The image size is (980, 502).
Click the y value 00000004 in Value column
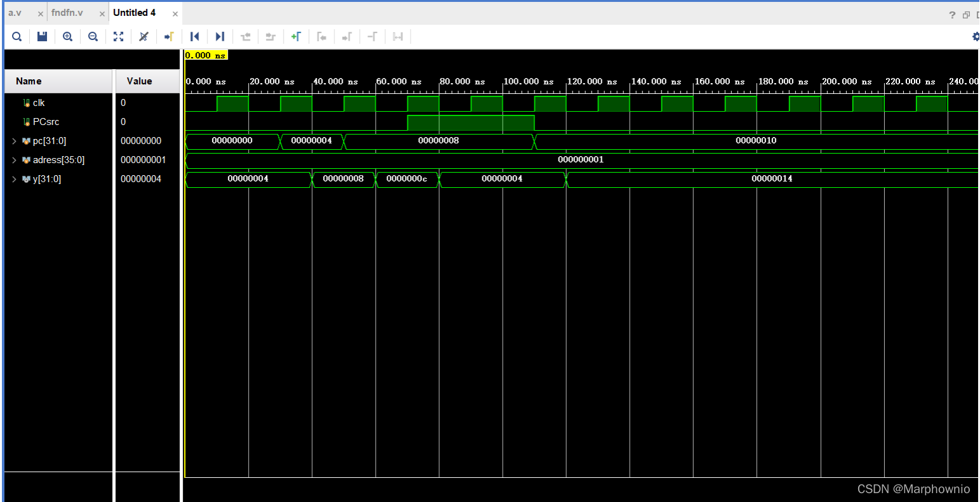(141, 179)
